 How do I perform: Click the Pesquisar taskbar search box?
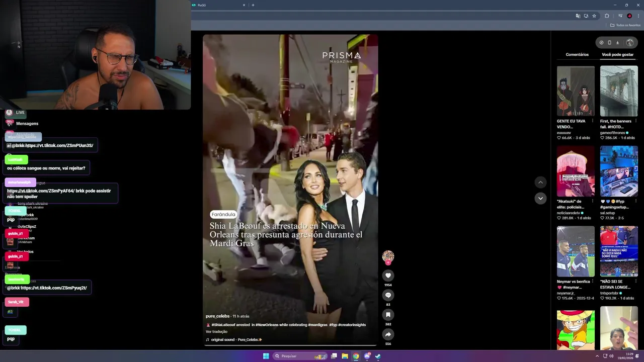(x=299, y=356)
